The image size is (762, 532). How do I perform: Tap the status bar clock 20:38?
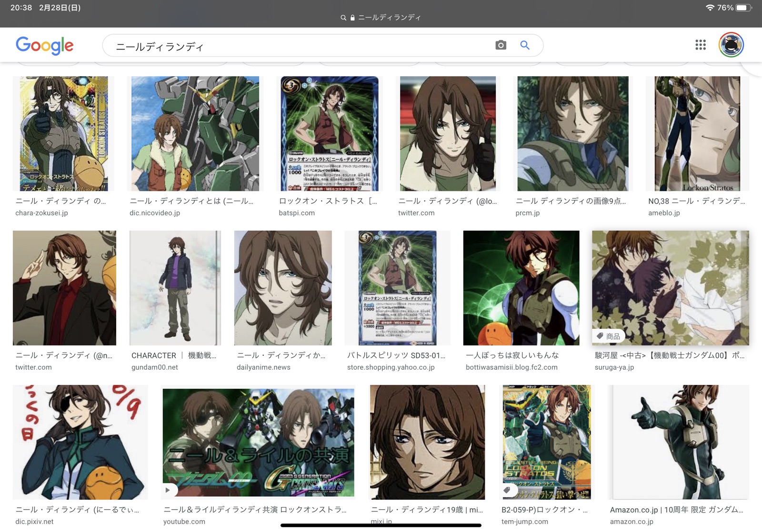click(x=21, y=8)
